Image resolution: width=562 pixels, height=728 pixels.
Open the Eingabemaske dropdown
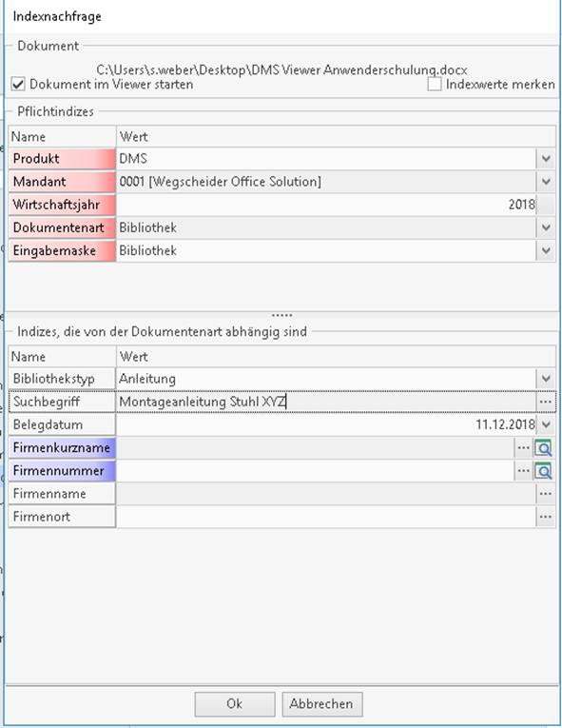point(546,250)
